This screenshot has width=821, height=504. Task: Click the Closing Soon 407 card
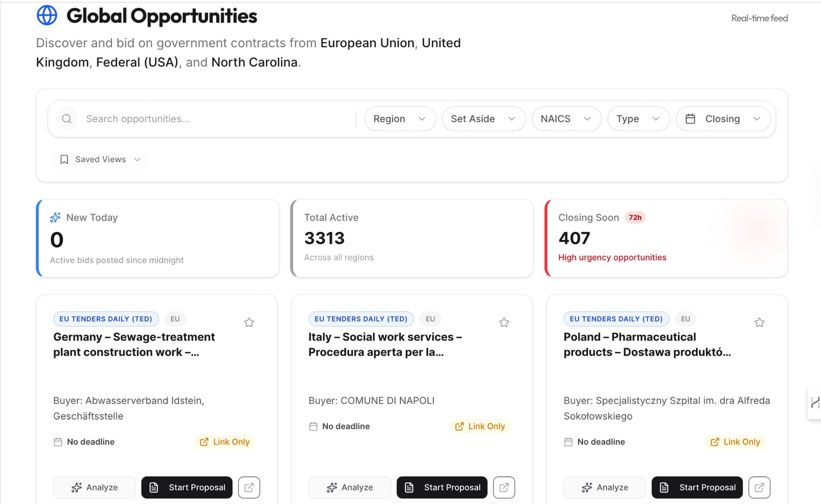tap(665, 238)
